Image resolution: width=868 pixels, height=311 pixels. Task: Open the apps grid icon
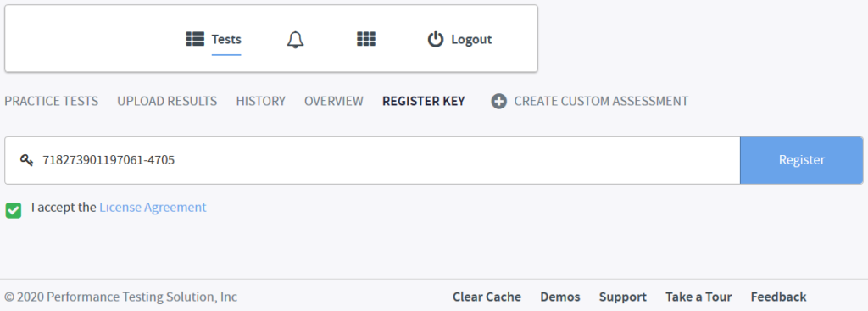tap(366, 39)
